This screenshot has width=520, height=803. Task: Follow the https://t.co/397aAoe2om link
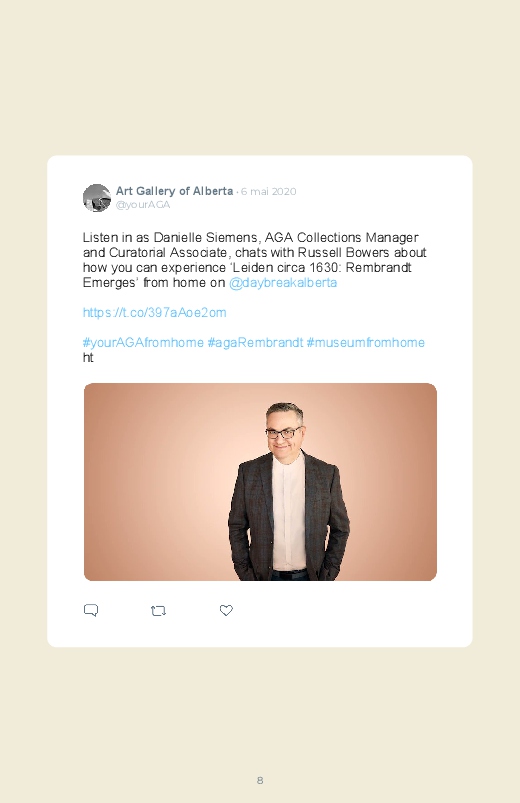coord(154,312)
